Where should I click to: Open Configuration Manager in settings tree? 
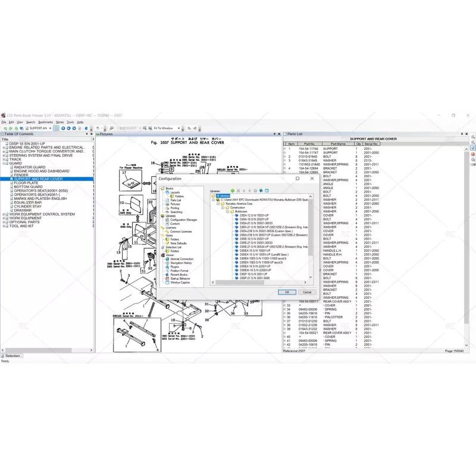[x=183, y=220]
